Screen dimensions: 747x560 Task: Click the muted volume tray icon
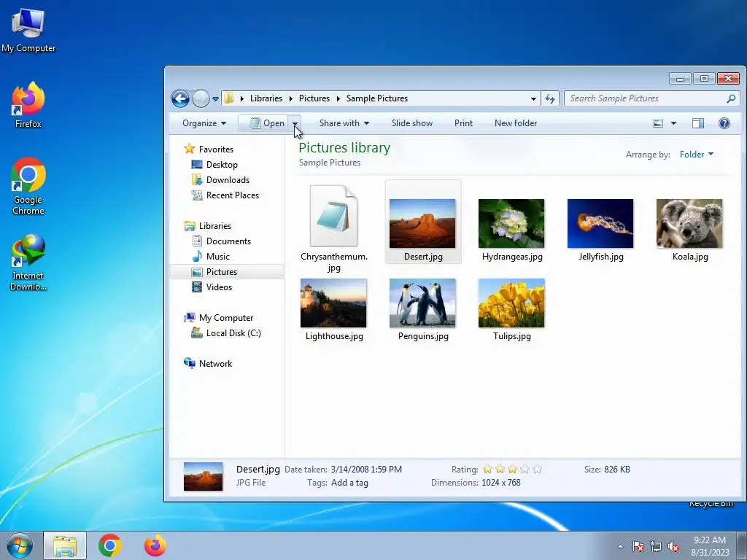[673, 546]
